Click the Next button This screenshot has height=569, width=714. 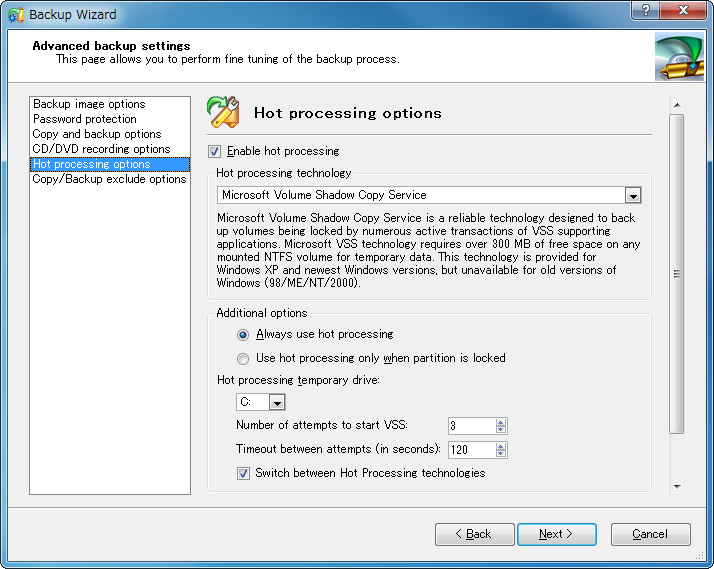point(556,534)
